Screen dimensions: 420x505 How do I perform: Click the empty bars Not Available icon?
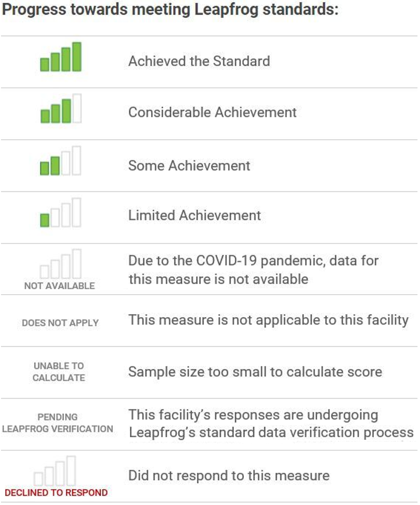click(x=60, y=264)
